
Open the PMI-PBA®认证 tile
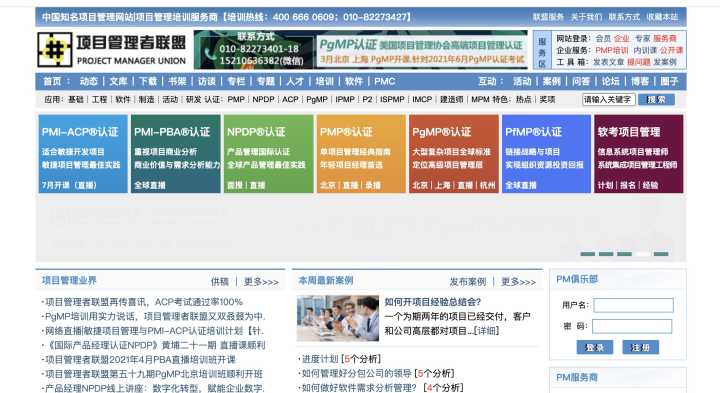point(176,154)
